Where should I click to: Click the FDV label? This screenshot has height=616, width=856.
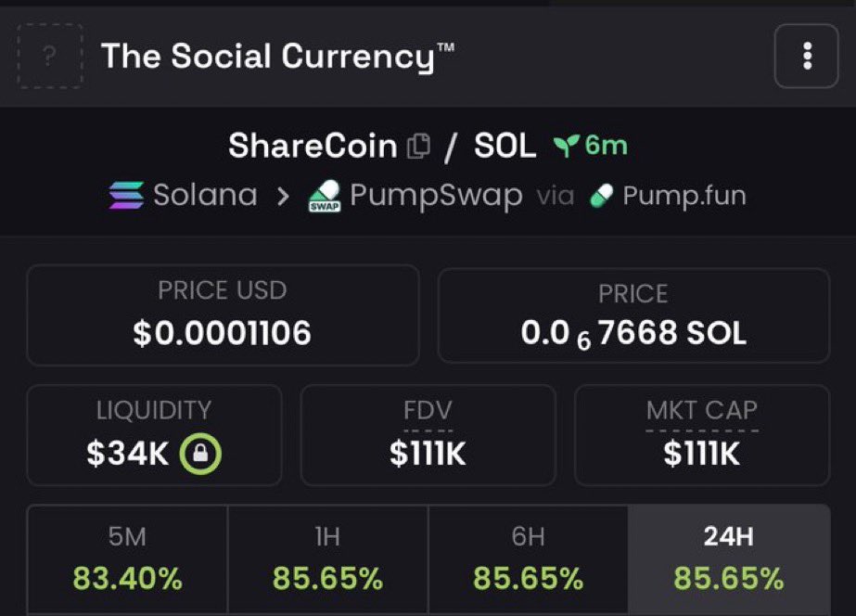(x=428, y=410)
